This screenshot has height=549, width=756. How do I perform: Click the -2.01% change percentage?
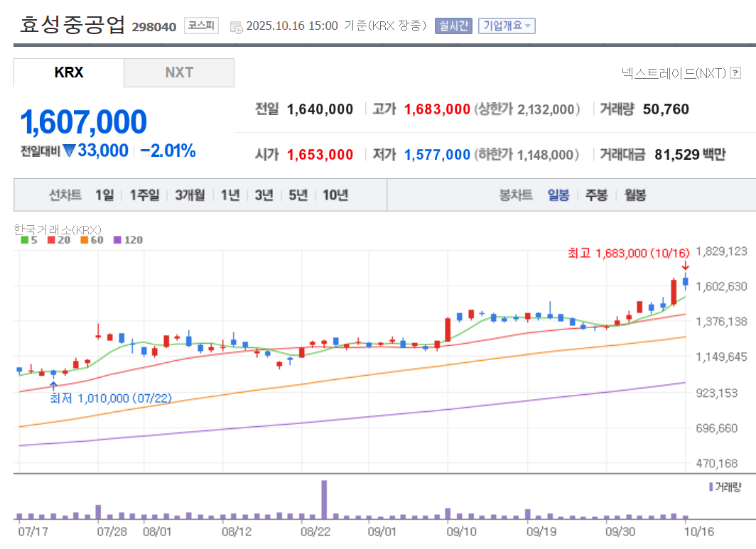168,151
